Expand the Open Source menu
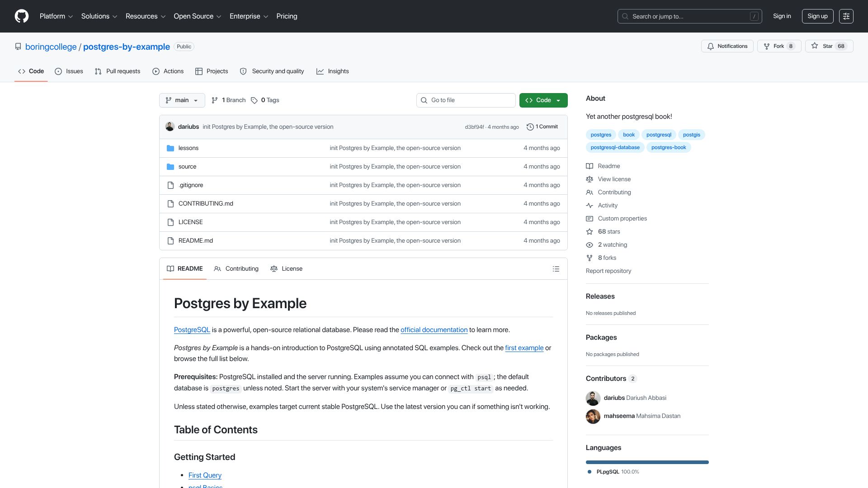 (197, 16)
